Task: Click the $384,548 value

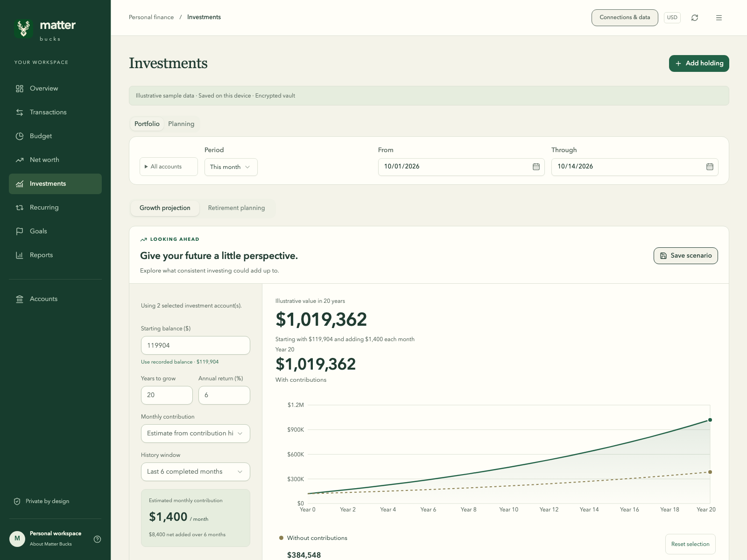Action: (304, 555)
